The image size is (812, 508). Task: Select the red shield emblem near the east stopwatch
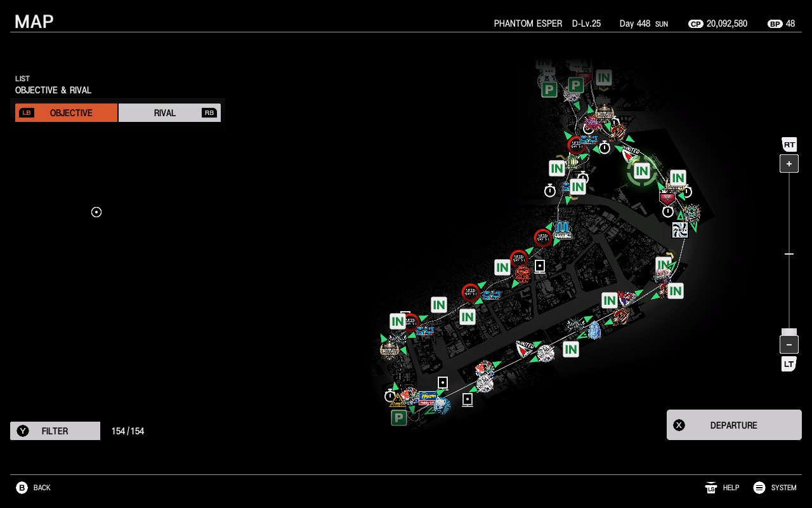[667, 197]
